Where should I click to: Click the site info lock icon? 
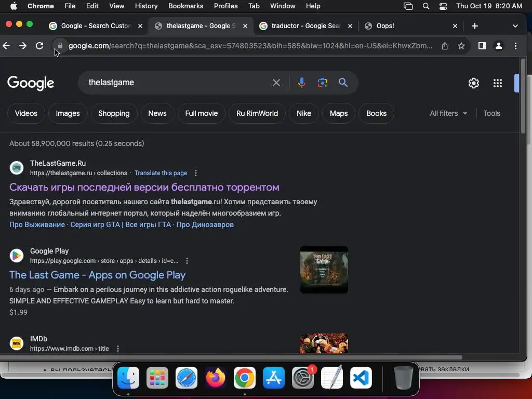[x=60, y=46]
